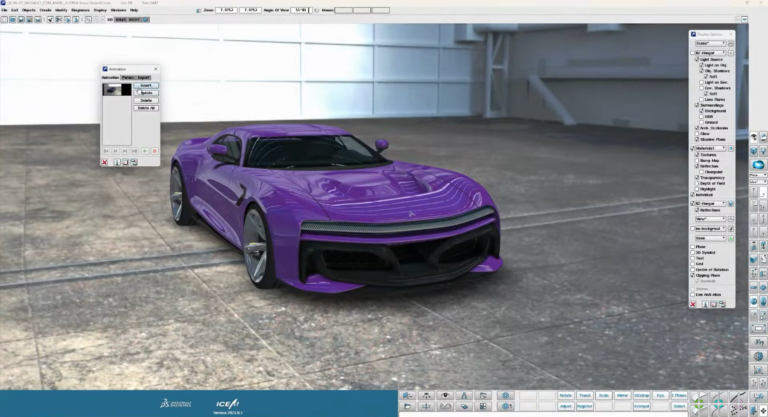Cancel Display Options with red X
768x417 pixels.
[x=693, y=304]
